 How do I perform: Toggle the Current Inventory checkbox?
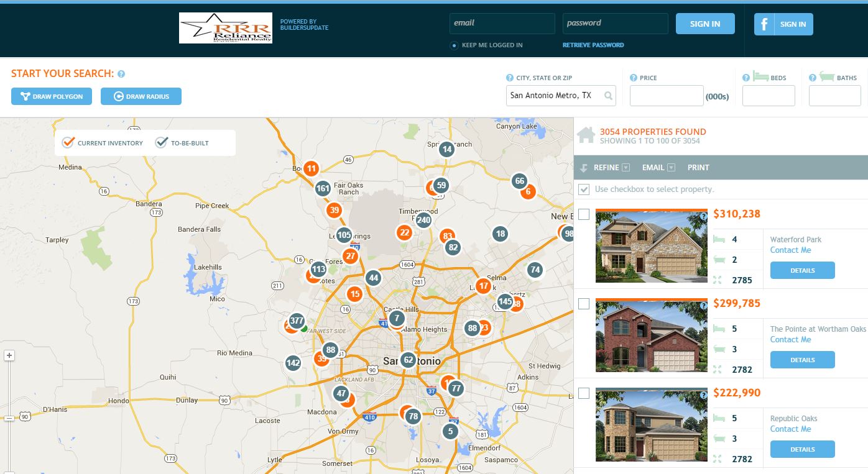[x=68, y=142]
